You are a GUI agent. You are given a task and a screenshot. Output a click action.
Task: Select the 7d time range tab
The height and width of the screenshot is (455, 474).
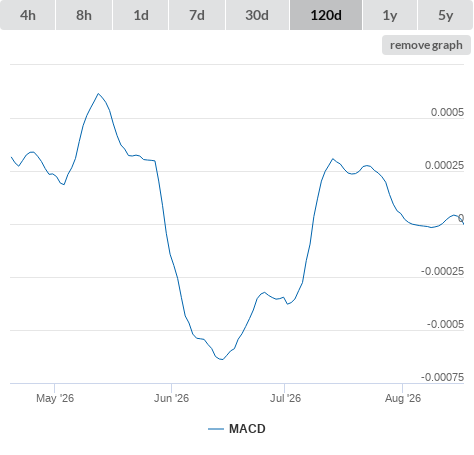(x=197, y=15)
